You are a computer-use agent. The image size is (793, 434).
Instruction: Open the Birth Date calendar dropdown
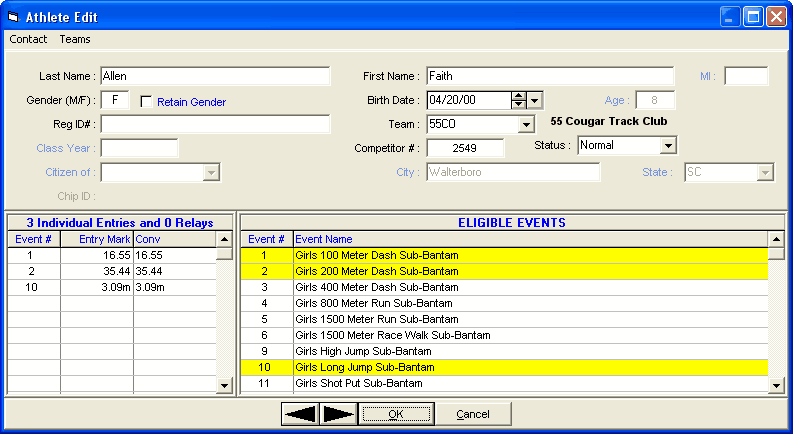(535, 100)
